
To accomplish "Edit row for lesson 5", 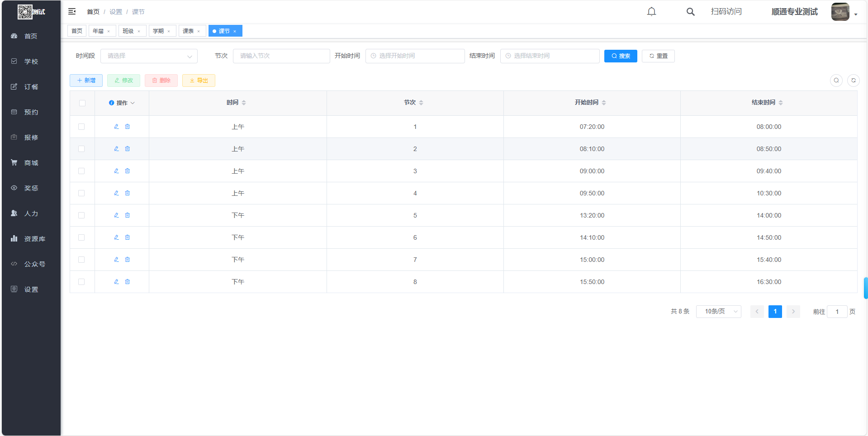I will click(x=116, y=215).
